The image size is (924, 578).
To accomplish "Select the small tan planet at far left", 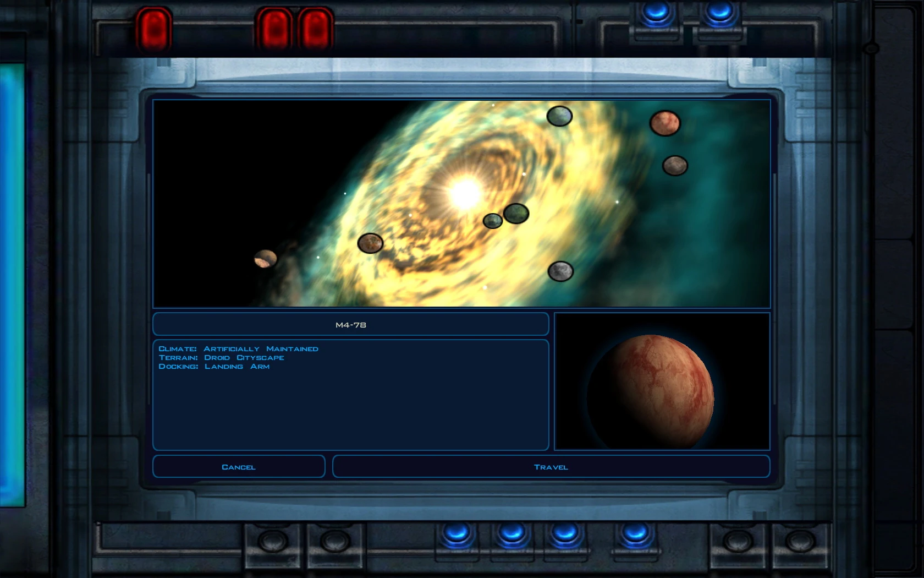I will tap(266, 258).
